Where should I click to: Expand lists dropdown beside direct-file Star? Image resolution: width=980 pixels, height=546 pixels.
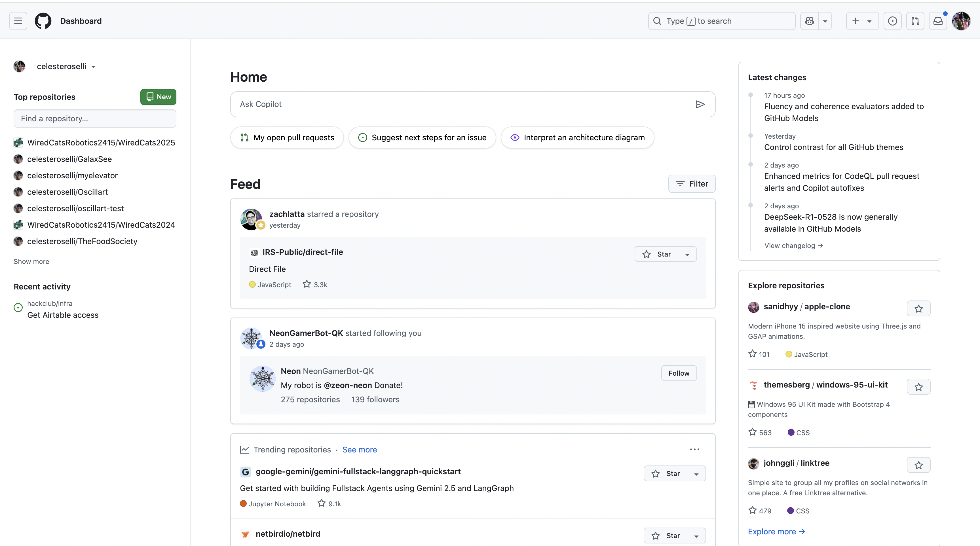tap(687, 254)
